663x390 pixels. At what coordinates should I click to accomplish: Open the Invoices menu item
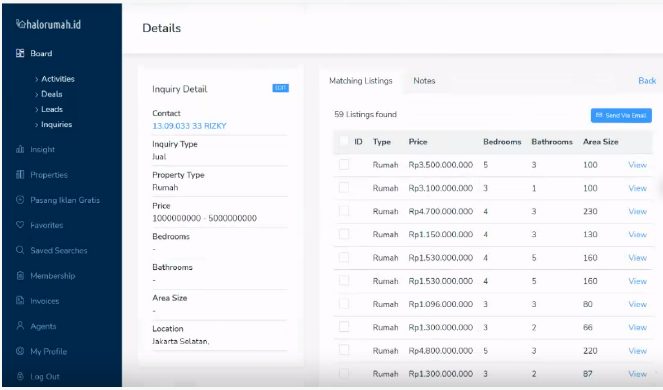[45, 301]
